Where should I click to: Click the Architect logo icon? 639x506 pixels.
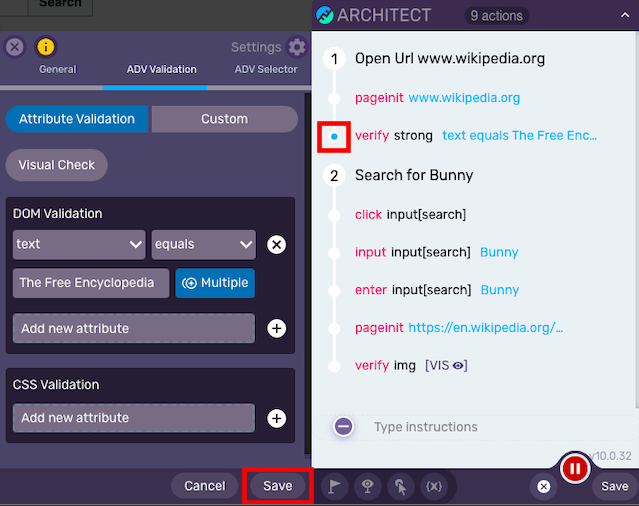(325, 15)
